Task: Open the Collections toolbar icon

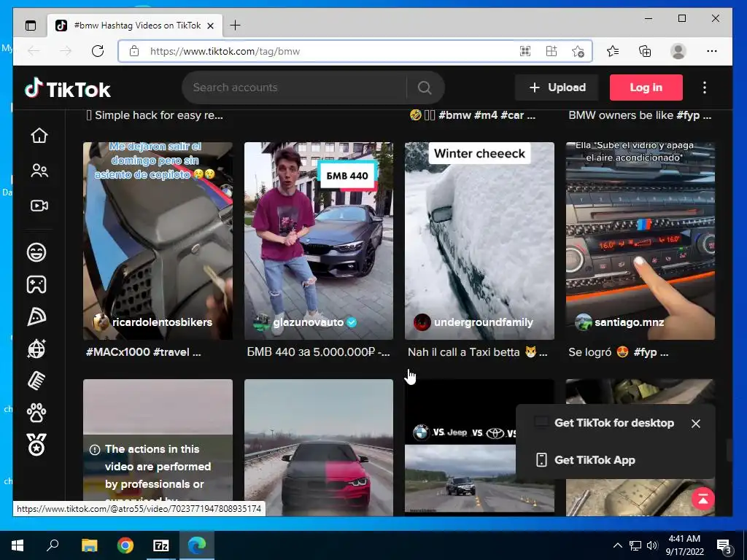Action: coord(645,51)
